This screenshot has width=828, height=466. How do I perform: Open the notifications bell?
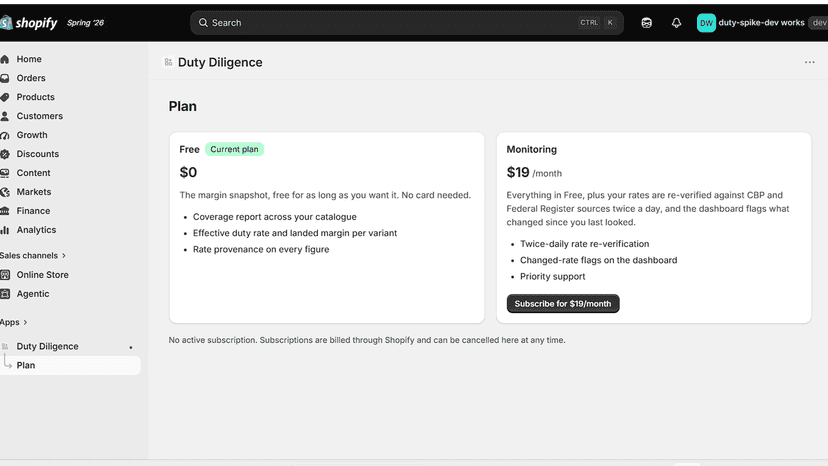tap(676, 23)
